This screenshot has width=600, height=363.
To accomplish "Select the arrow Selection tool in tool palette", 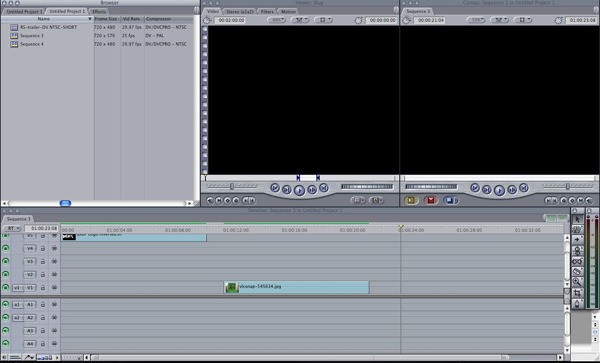I will [577, 219].
